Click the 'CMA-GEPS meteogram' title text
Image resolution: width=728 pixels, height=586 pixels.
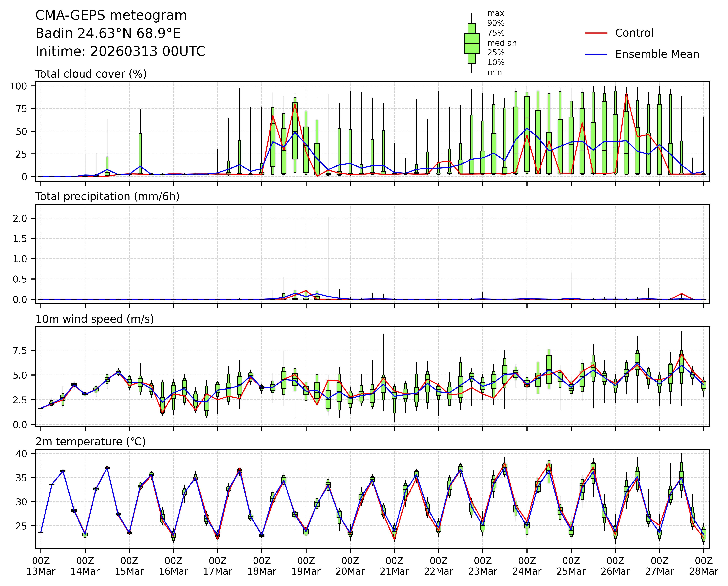(111, 15)
